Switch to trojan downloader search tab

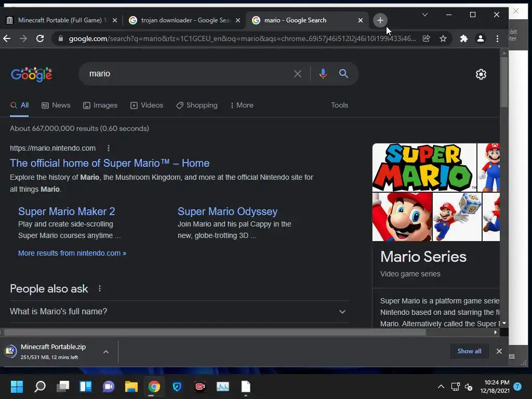pyautogui.click(x=184, y=20)
